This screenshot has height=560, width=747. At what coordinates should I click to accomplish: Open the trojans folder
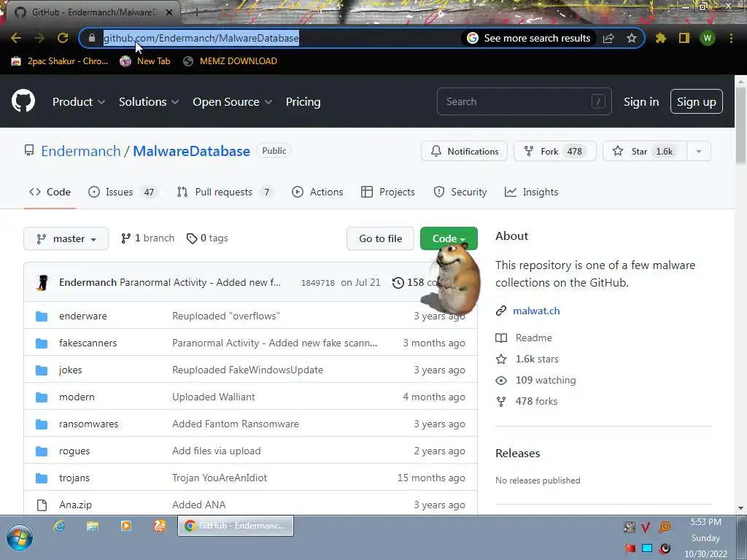(74, 478)
